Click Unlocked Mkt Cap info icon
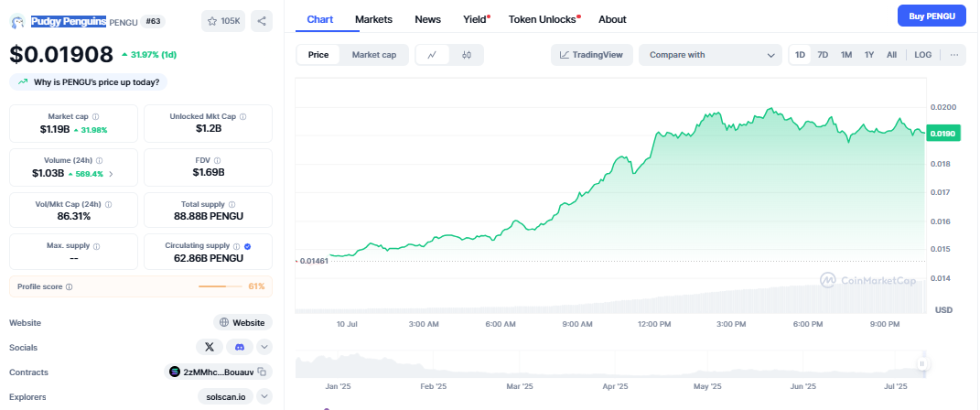This screenshot has width=980, height=410. tap(243, 117)
